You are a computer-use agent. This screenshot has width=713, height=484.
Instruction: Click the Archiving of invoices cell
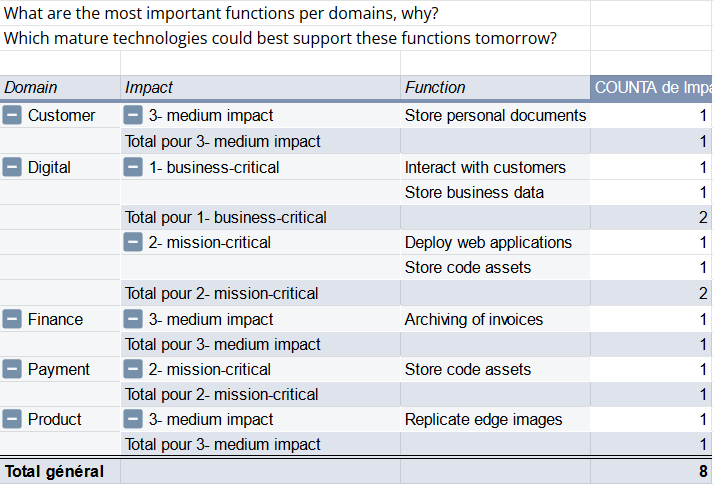[x=495, y=319]
